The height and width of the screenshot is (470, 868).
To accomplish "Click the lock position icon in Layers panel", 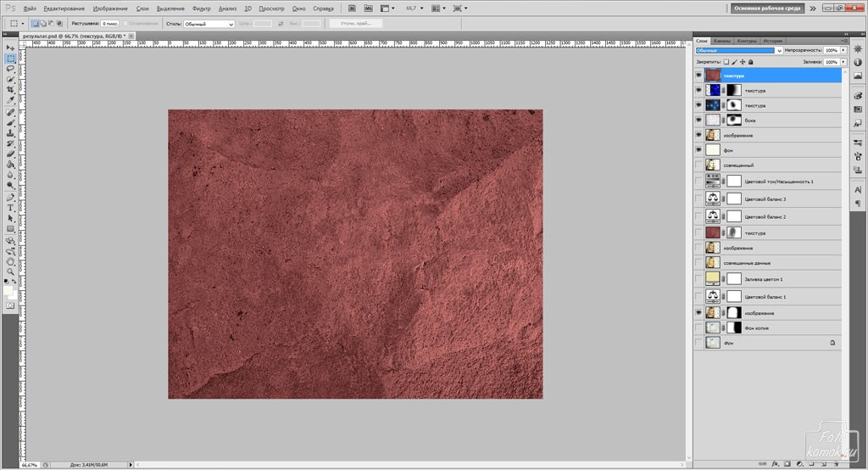I will pyautogui.click(x=743, y=62).
